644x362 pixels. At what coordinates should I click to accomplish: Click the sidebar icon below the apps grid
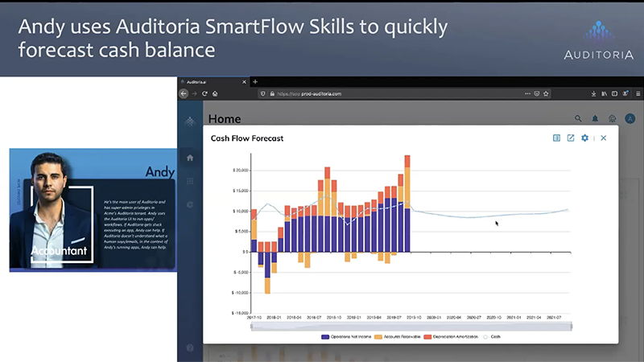click(190, 204)
